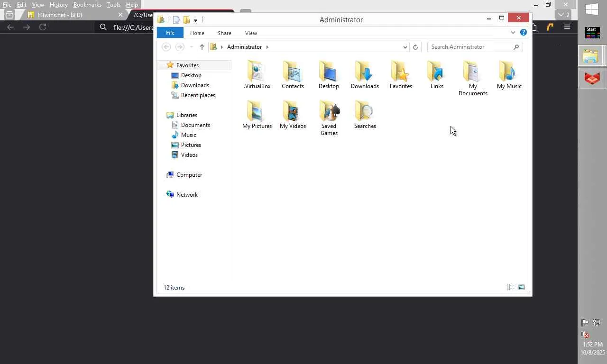The height and width of the screenshot is (364, 607).
Task: Switch to details view in status bar
Action: point(511,287)
